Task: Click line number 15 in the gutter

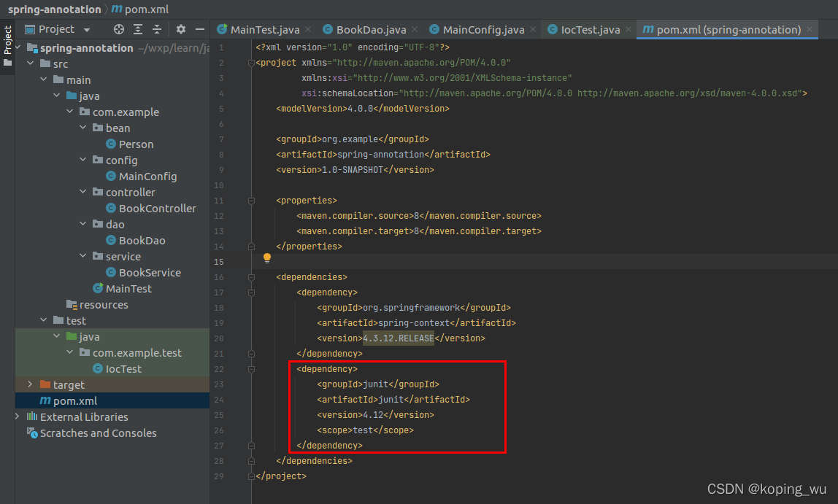Action: (x=219, y=262)
